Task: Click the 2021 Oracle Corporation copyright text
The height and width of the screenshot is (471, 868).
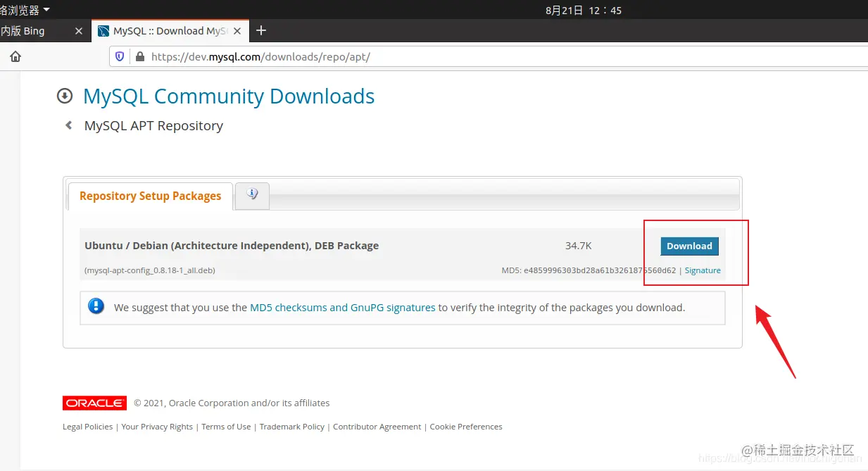Action: (232, 403)
